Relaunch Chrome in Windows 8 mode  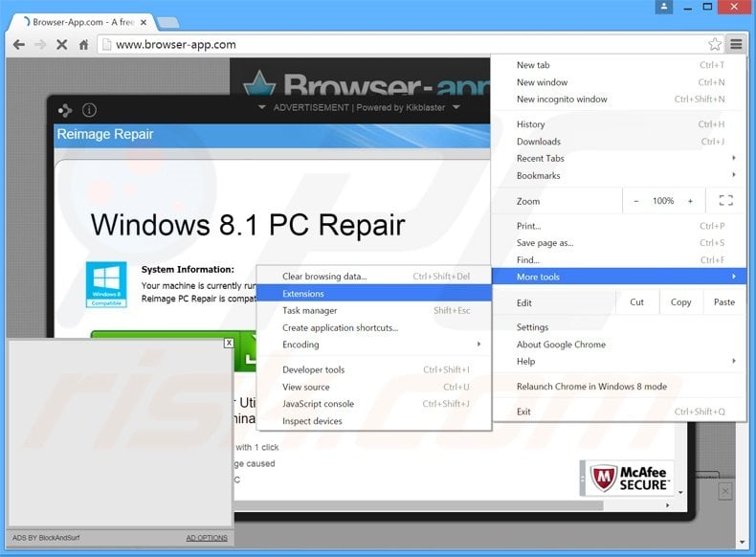click(x=618, y=387)
